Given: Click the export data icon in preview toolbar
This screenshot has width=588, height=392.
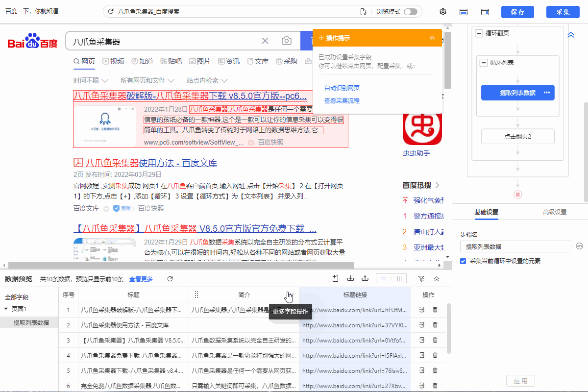Looking at the screenshot, I should (x=365, y=279).
